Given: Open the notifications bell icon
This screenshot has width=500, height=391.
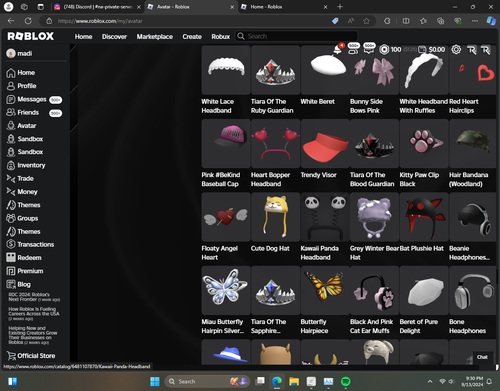Looking at the screenshot, I should [x=337, y=50].
